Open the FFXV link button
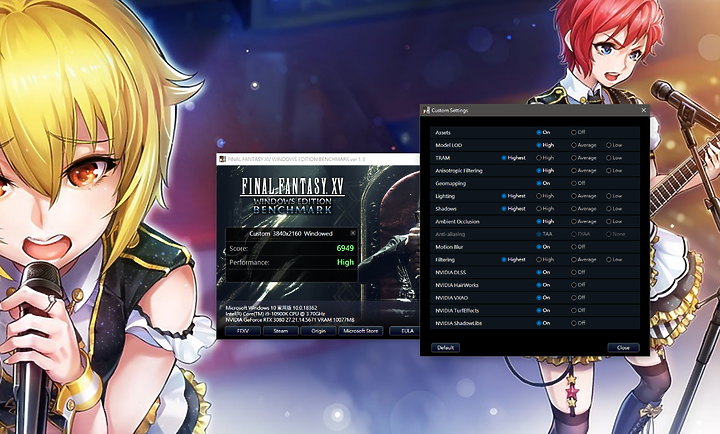Screen dimensions: 720x434 click(x=243, y=331)
